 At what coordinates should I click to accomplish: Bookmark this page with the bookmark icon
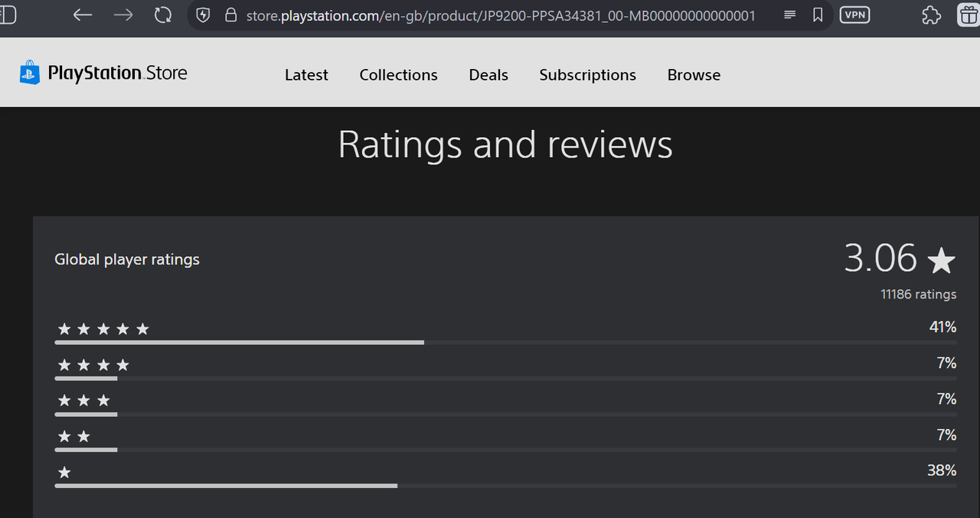(x=818, y=15)
